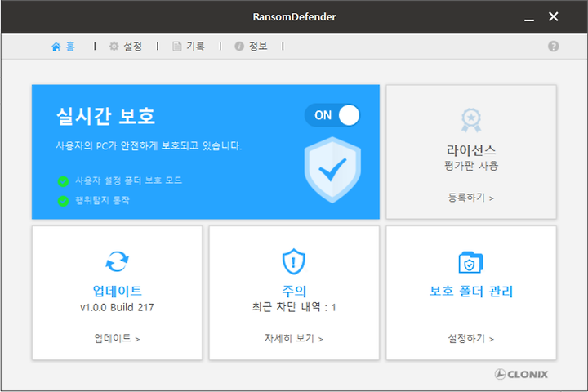Open 설정하기 for protected folders
Image resolution: width=588 pixels, height=392 pixels.
(471, 338)
